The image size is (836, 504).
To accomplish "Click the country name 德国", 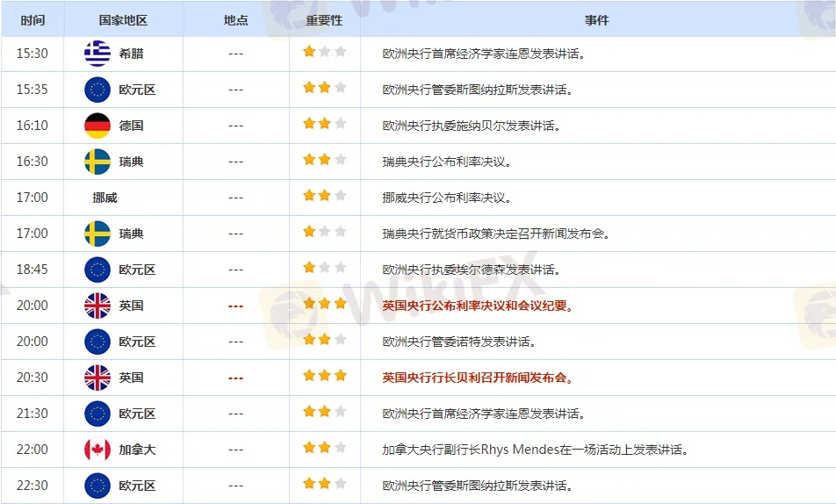I will click(x=131, y=126).
